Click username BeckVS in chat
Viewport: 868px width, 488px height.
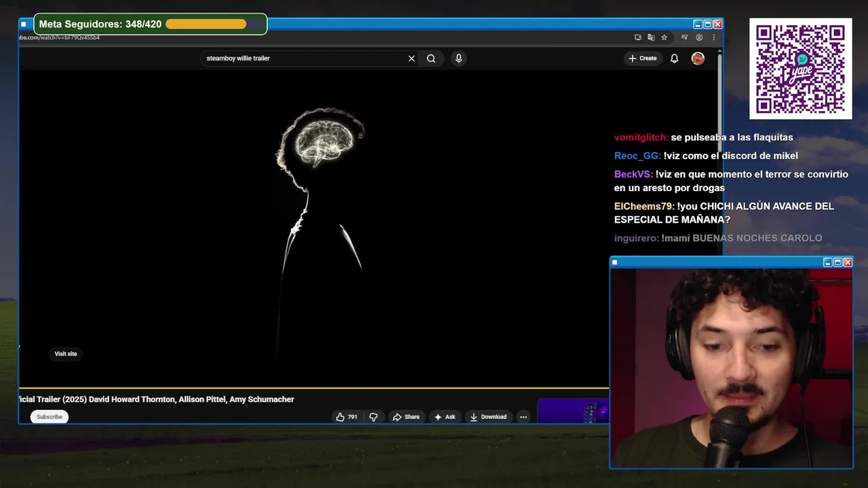point(633,174)
